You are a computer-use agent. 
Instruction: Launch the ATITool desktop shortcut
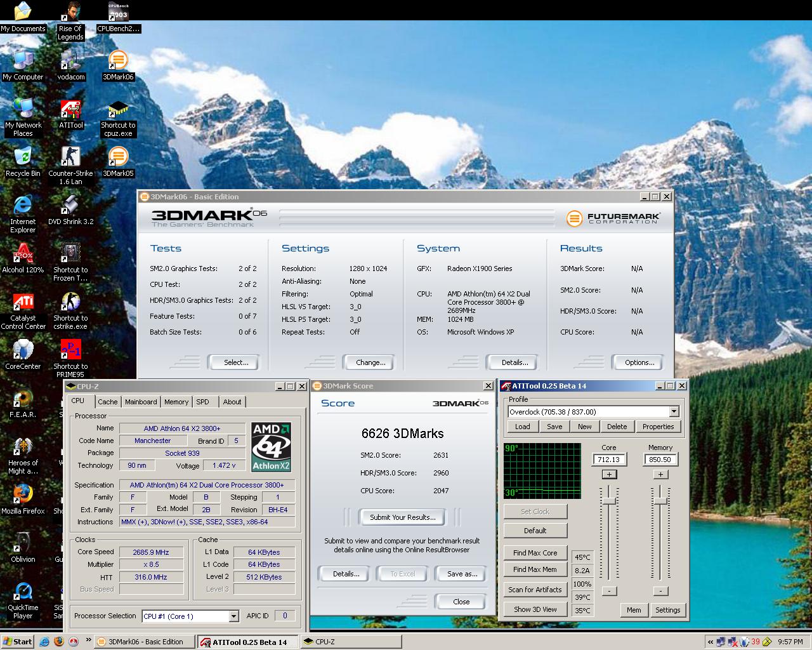click(x=70, y=110)
